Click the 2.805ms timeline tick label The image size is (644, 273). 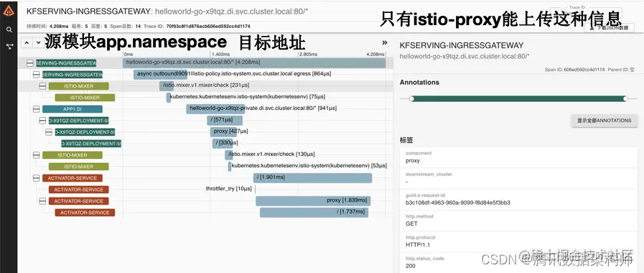coord(309,55)
